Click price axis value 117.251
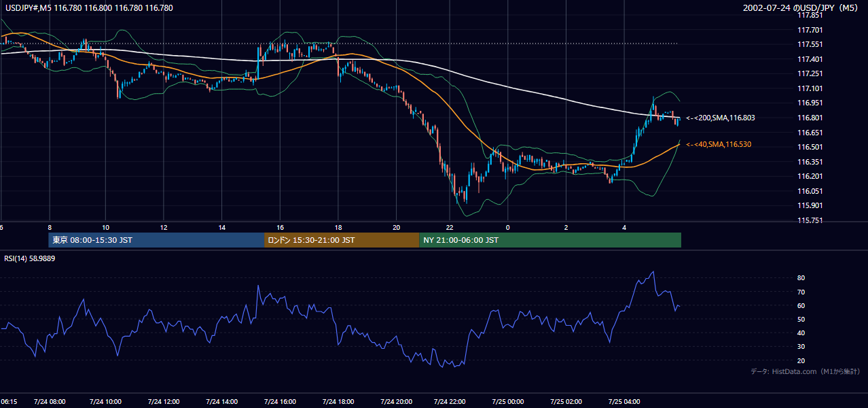 811,73
